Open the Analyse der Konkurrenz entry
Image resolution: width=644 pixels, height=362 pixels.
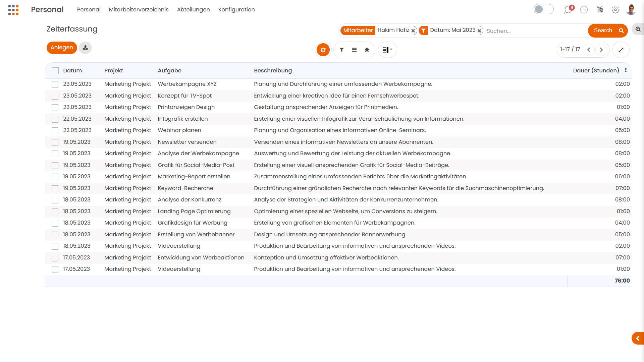[x=190, y=200]
